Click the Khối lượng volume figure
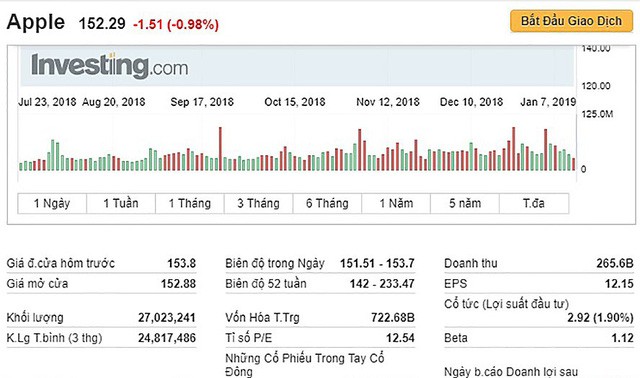The image size is (640, 378). tap(167, 318)
